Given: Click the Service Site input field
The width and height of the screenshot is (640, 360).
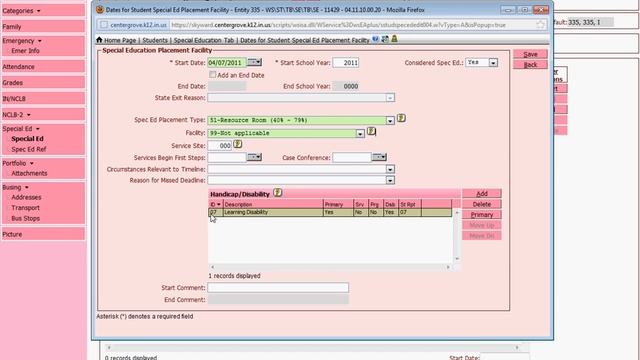Looking at the screenshot, I should click(220, 145).
